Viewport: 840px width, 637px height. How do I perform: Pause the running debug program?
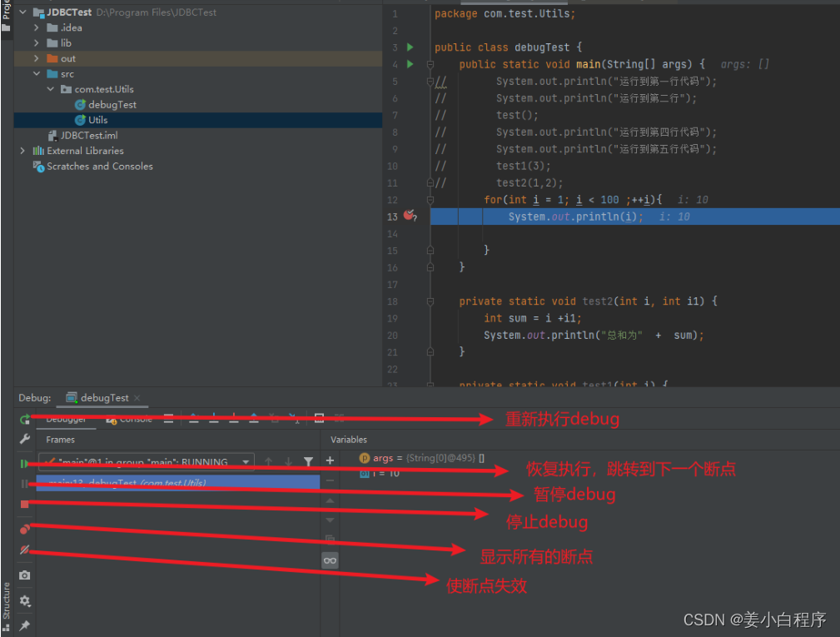24,483
